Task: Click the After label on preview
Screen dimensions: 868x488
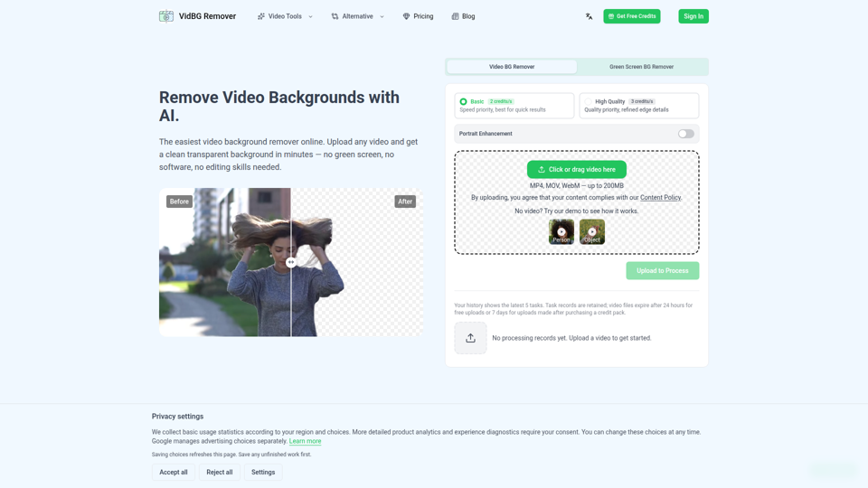Action: point(405,202)
